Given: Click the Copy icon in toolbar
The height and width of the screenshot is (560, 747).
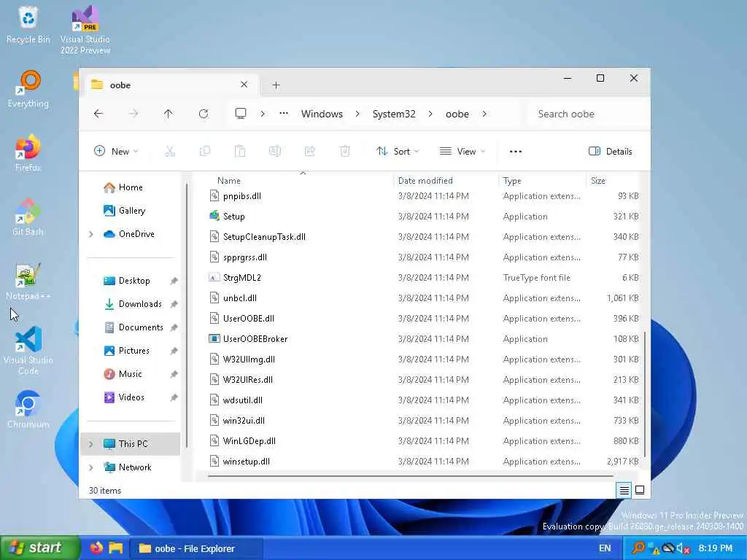Looking at the screenshot, I should tap(205, 152).
